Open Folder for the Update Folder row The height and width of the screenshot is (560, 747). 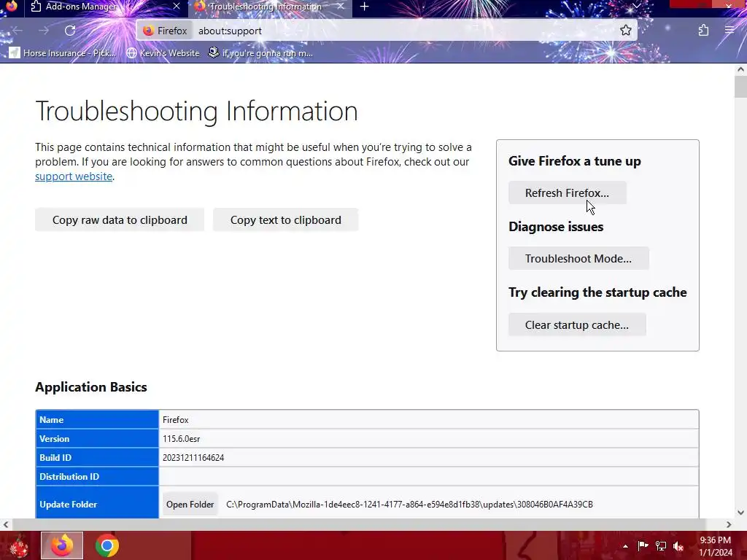190,505
